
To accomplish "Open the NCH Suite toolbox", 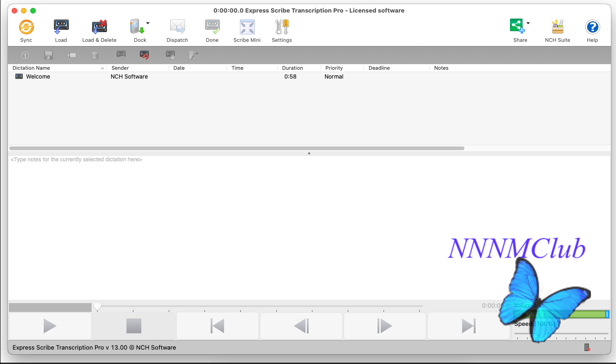I will click(557, 27).
